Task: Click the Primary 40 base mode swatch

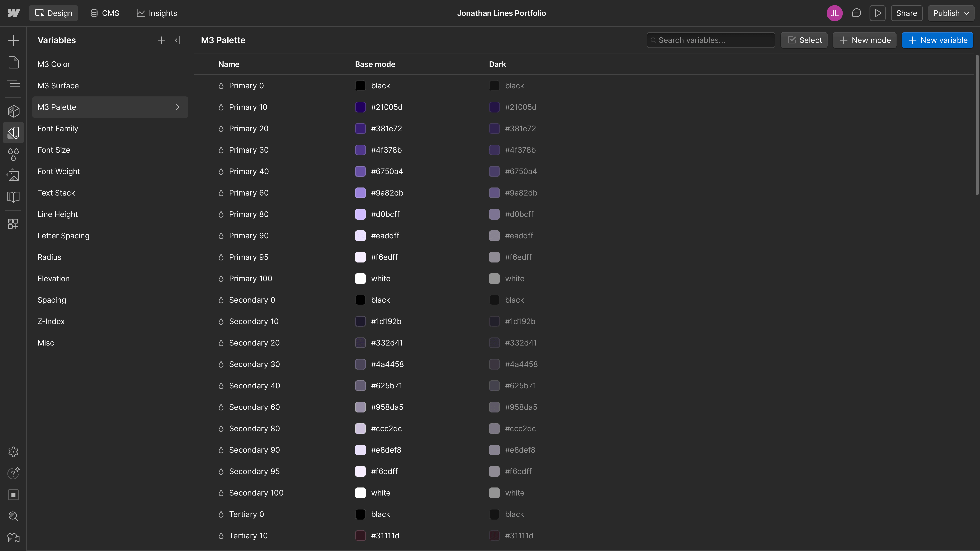Action: tap(360, 171)
